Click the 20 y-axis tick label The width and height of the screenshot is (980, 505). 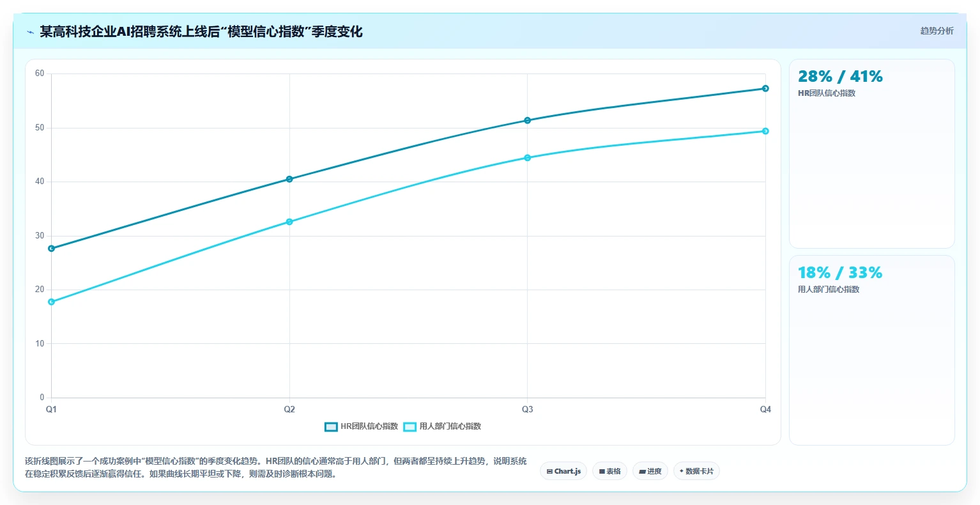point(40,290)
